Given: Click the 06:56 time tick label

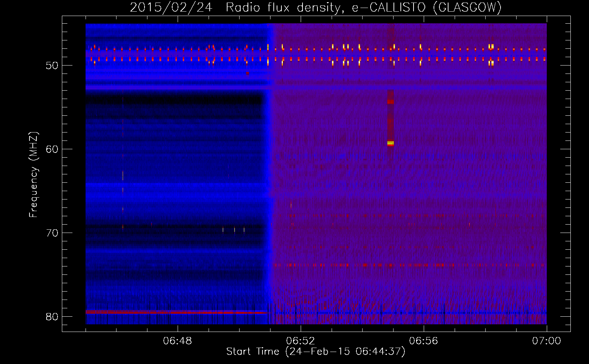Looking at the screenshot, I should pyautogui.click(x=423, y=341).
